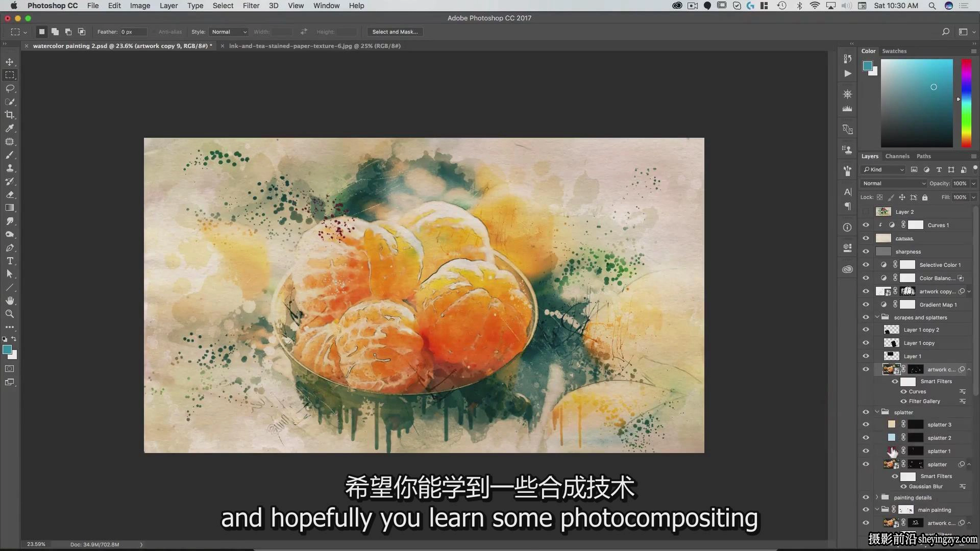Image resolution: width=980 pixels, height=551 pixels.
Task: Hide the scrapes and splatters group
Action: pyautogui.click(x=866, y=317)
